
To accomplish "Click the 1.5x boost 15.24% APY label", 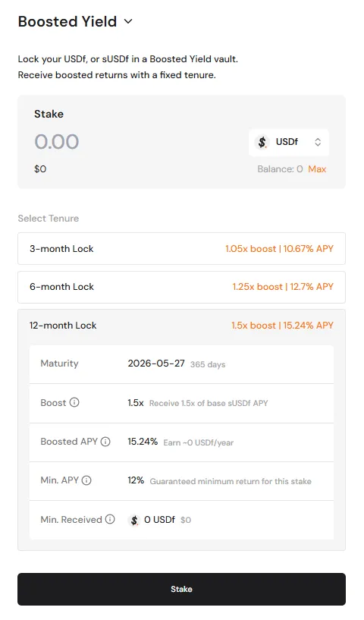I will tap(283, 326).
